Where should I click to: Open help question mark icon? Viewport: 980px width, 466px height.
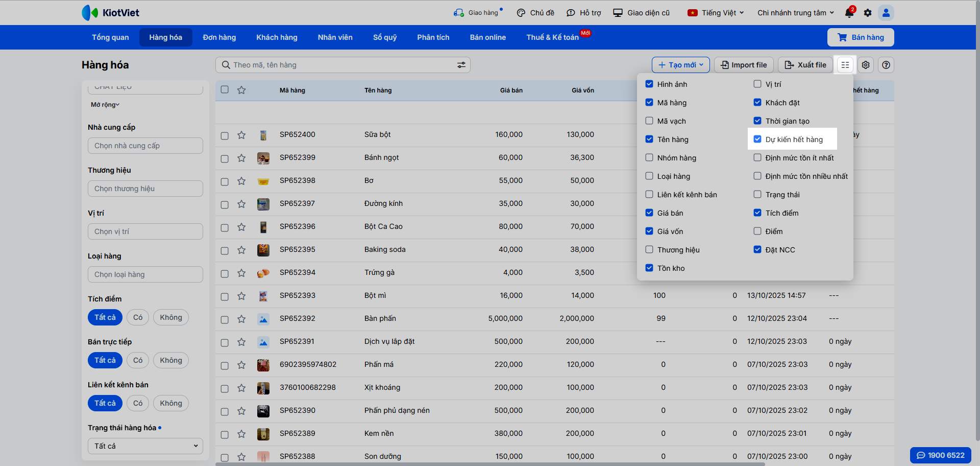886,65
